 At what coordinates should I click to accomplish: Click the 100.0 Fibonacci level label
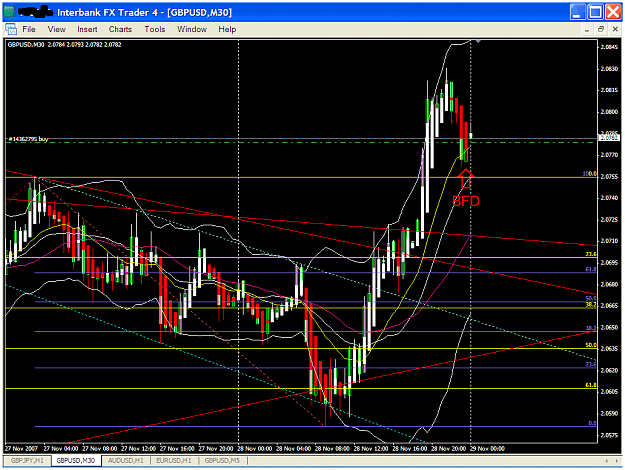(590, 174)
